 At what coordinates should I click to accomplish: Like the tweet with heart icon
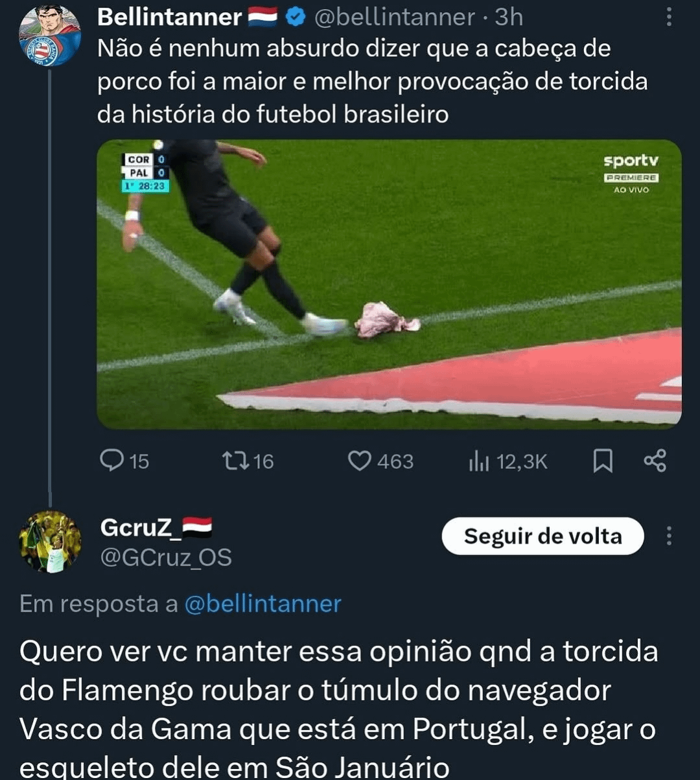click(x=358, y=461)
